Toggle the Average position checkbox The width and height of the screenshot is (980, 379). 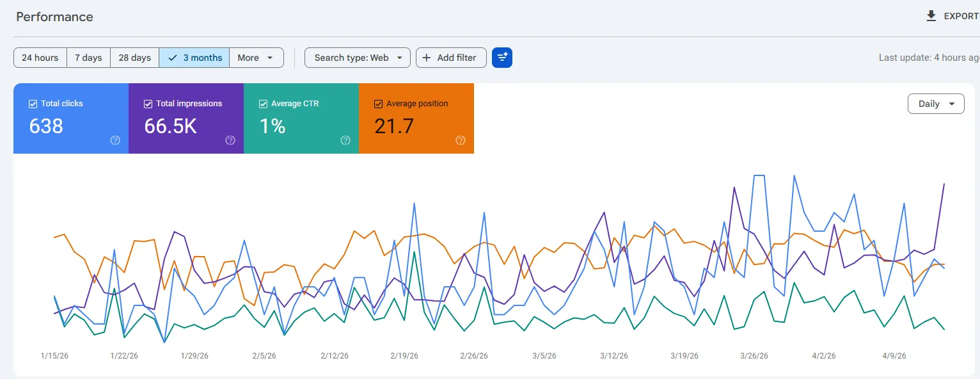[x=379, y=104]
